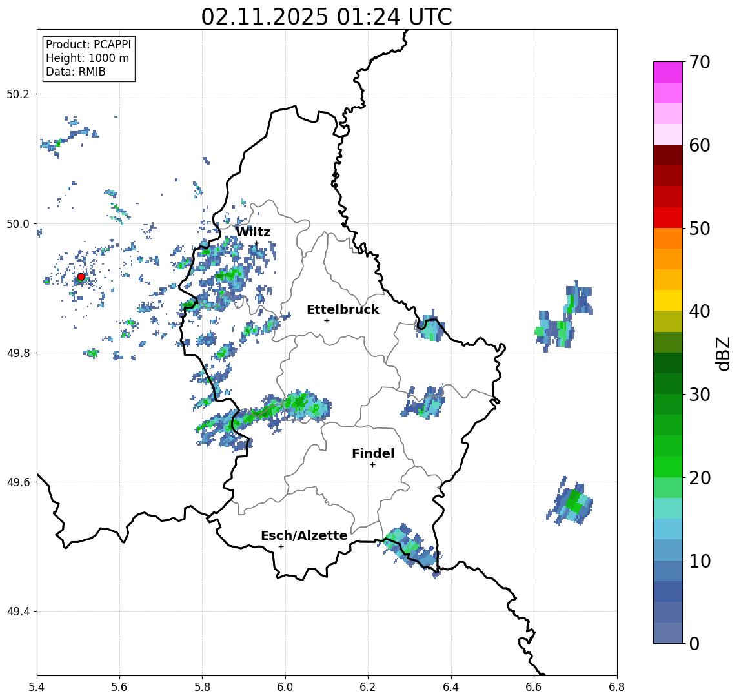Image resolution: width=739 pixels, height=700 pixels.
Task: Select the Esch/Alzette station label
Action: pyautogui.click(x=304, y=535)
